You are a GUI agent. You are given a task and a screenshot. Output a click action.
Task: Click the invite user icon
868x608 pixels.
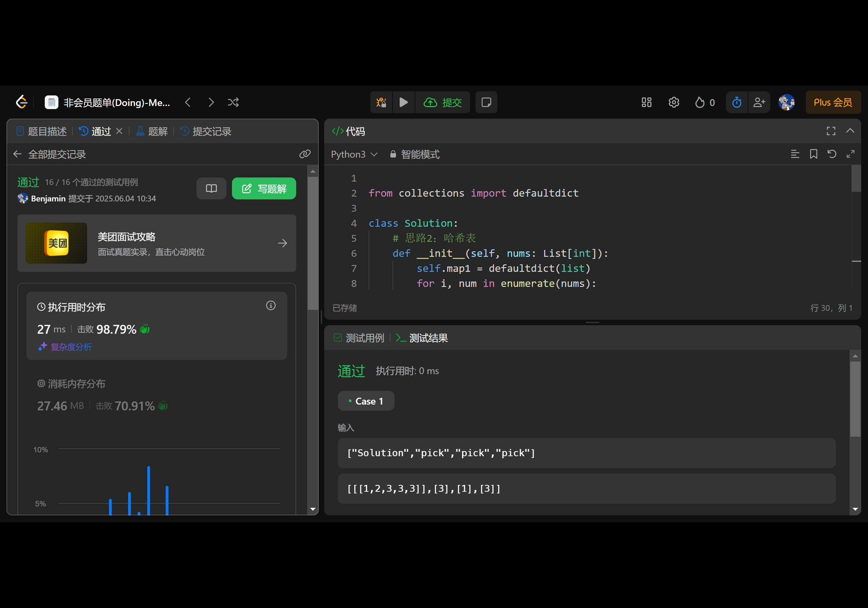[x=759, y=102]
